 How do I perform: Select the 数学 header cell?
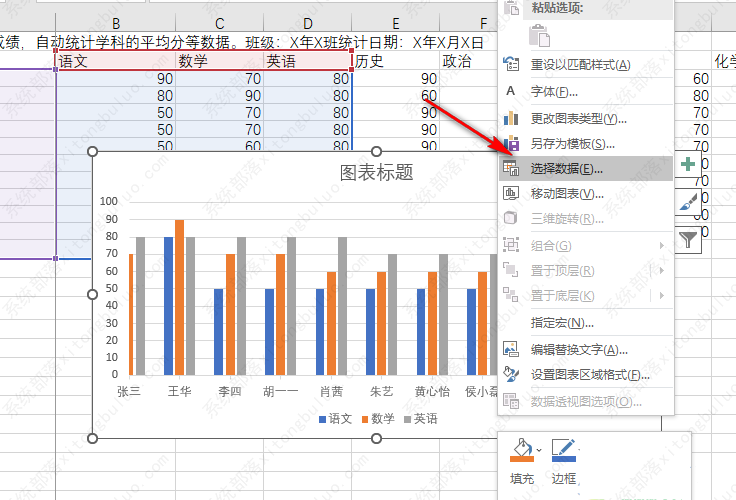click(219, 61)
